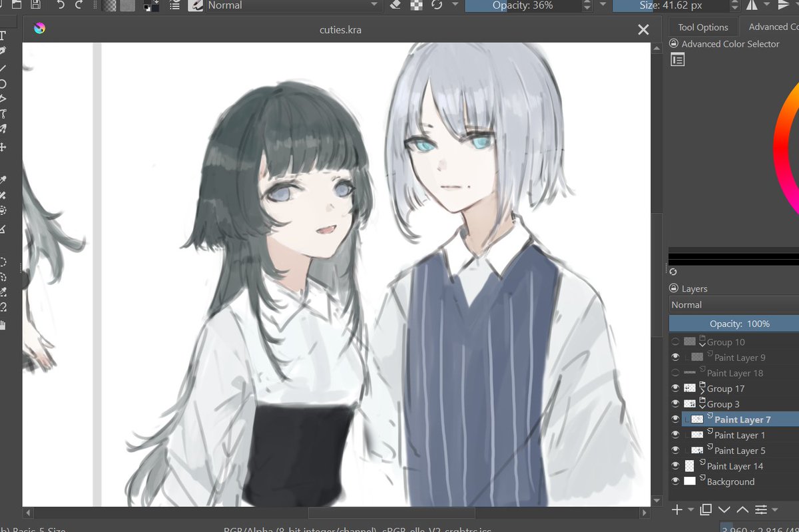
Task: Adjust the brush Size slider
Action: 670,5
